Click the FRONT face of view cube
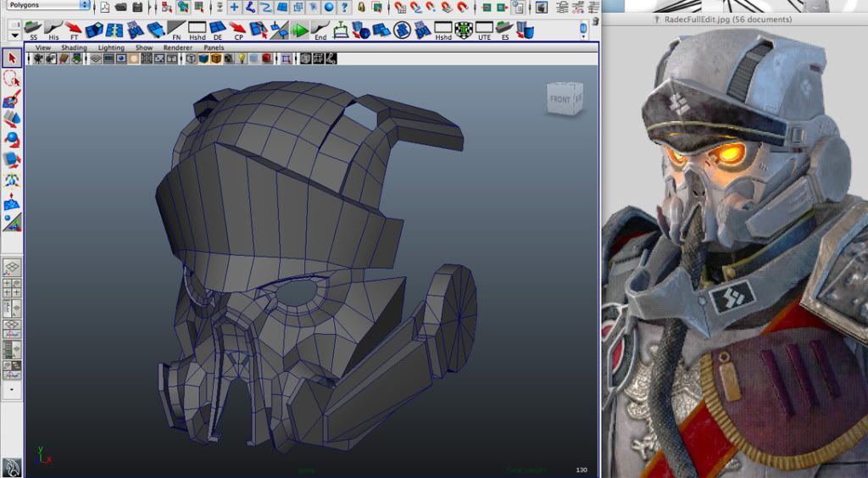This screenshot has height=478, width=868. [559, 100]
